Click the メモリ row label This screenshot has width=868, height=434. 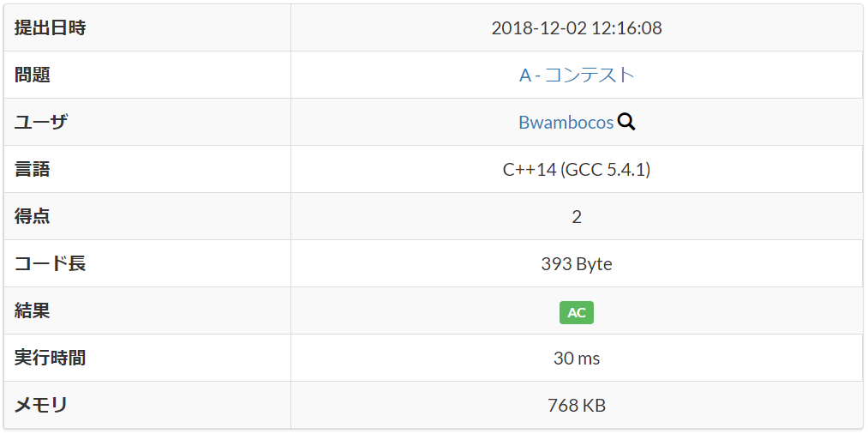41,405
